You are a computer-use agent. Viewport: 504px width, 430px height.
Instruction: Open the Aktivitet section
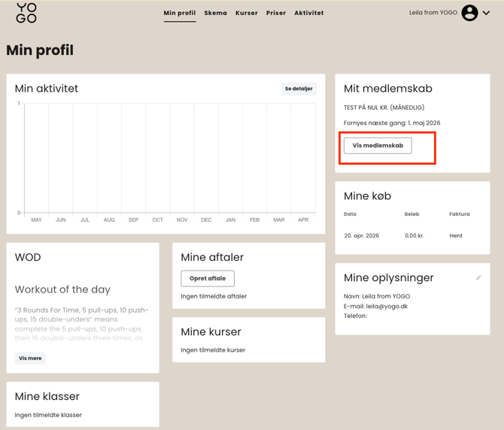309,13
